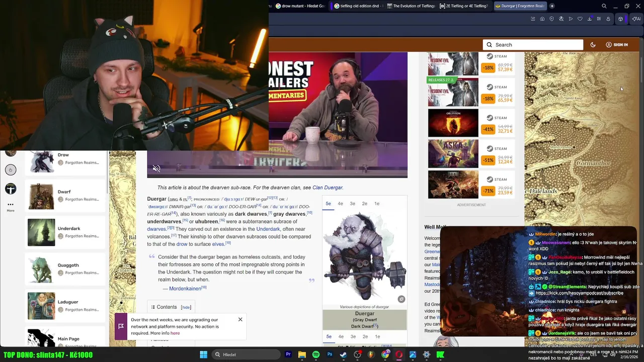Open the profile account icon in toolbar
644x362 pixels.
pyautogui.click(x=608, y=19)
